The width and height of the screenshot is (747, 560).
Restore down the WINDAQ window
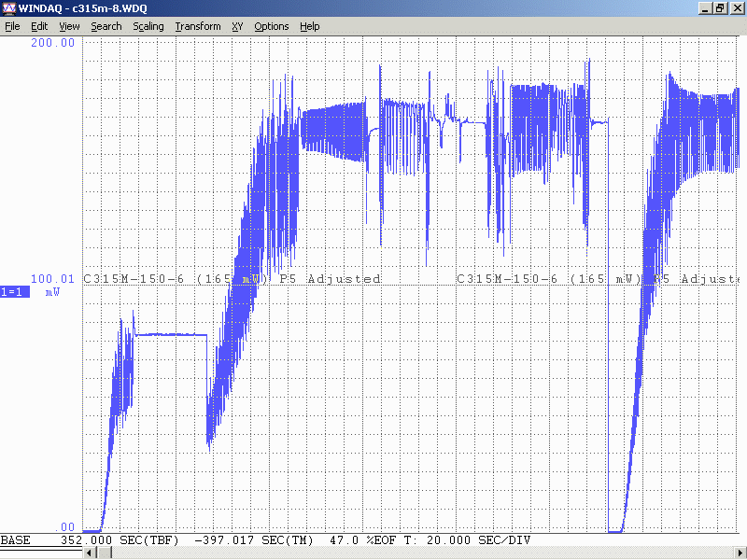click(x=720, y=8)
